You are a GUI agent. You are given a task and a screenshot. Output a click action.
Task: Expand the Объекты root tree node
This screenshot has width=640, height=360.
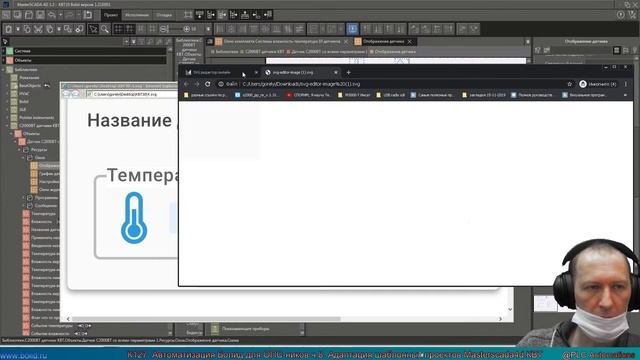tap(3, 60)
